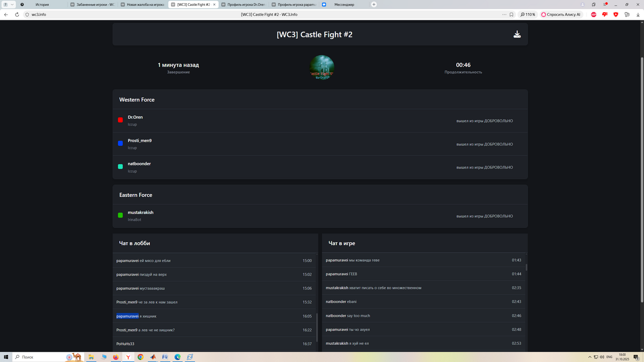Expand the tab group dropdown at top-left

(9, 4)
